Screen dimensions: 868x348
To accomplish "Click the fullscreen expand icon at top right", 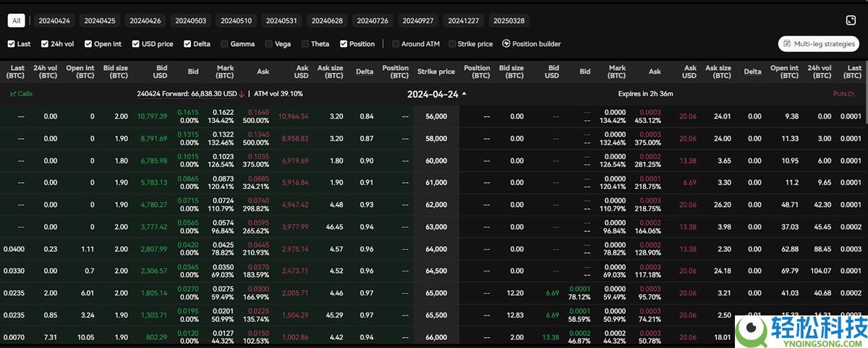I will (851, 20).
